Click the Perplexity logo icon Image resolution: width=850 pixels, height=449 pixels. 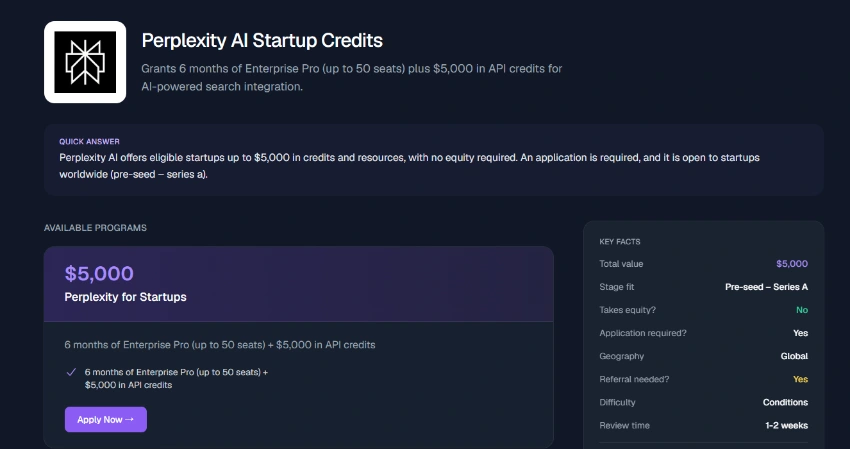85,62
